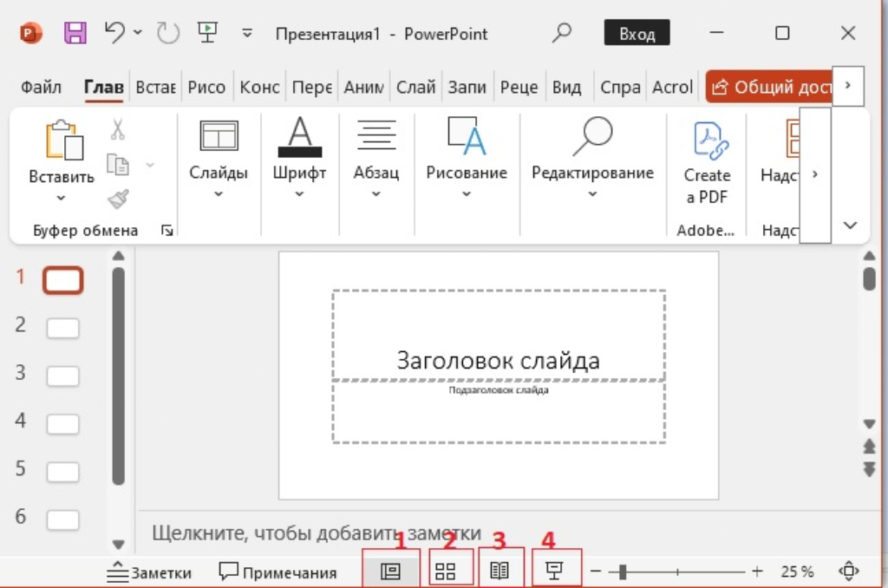Toggle the Заметки notes button
This screenshot has height=588, width=888.
[148, 572]
